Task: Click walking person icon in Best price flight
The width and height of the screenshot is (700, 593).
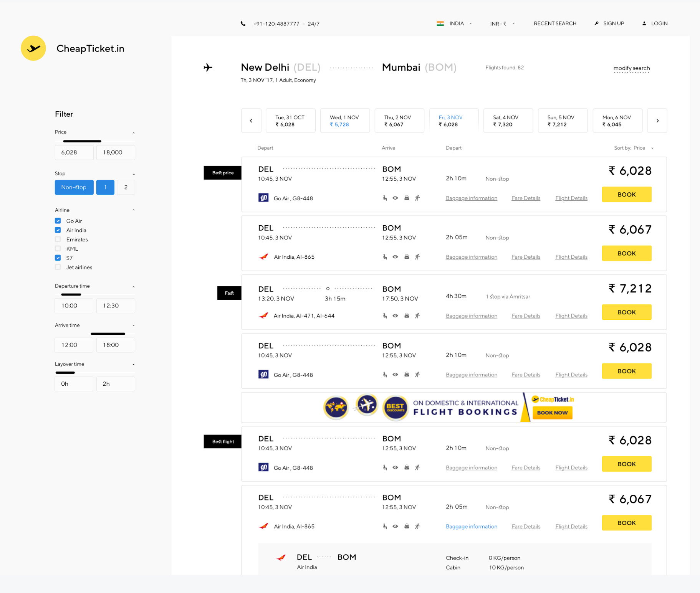Action: coord(417,198)
